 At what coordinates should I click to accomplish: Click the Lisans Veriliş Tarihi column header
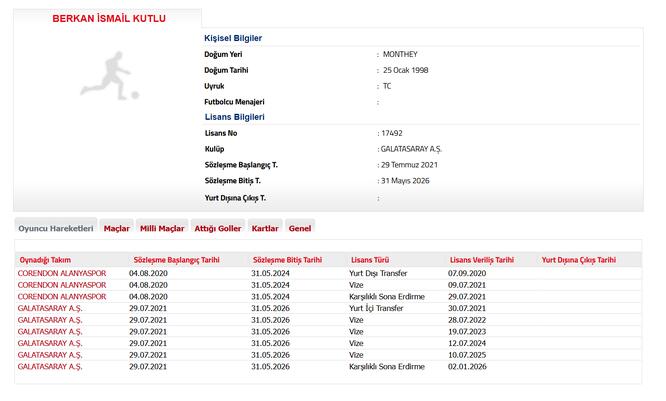click(482, 259)
